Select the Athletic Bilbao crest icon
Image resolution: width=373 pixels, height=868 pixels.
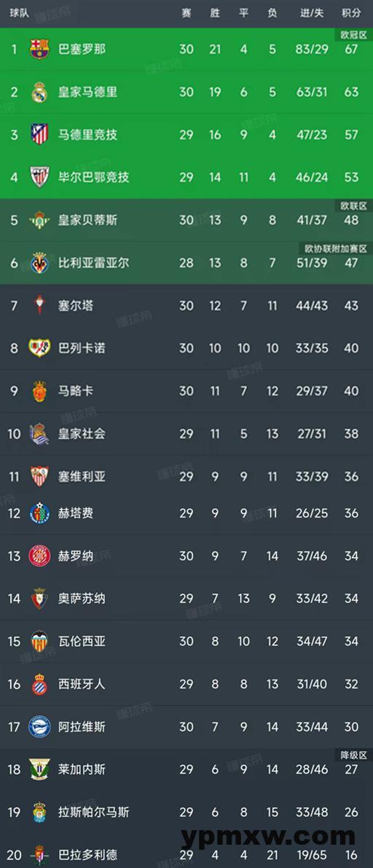[x=39, y=177]
